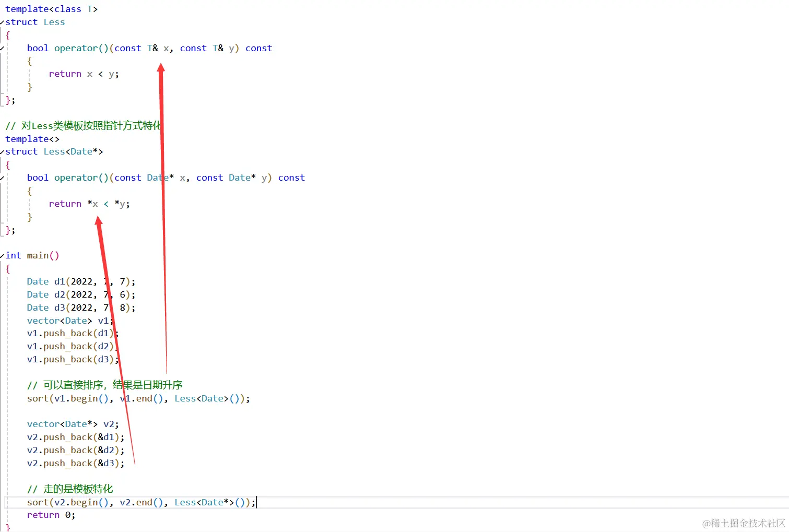
Task: Collapse the operator() with const T& parameters
Action: 2,49
